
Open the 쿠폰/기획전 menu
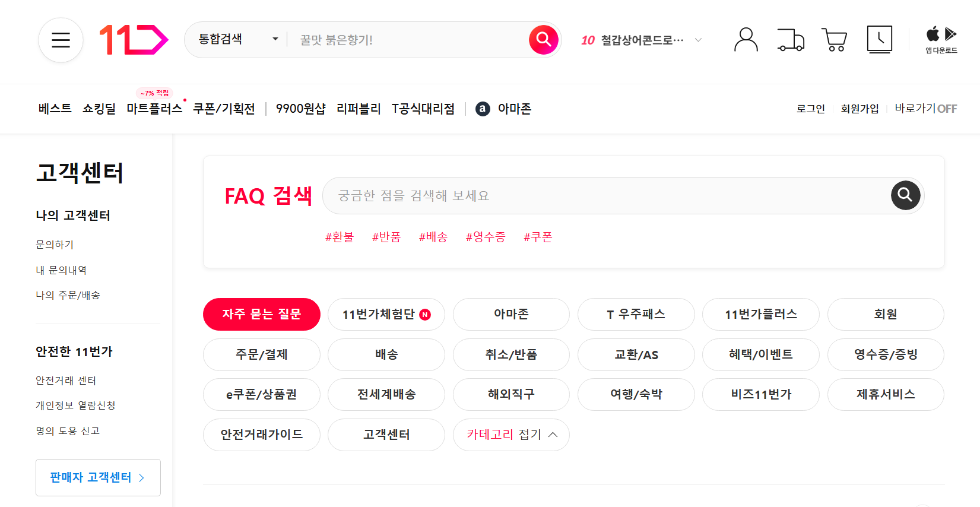[224, 109]
